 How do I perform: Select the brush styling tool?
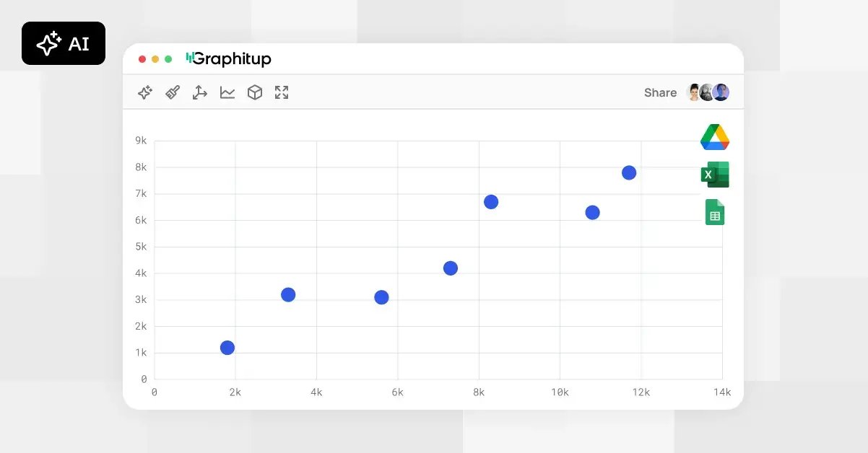pyautogui.click(x=172, y=92)
